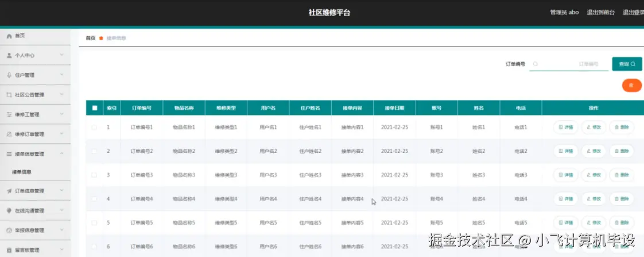Open 详情 for row 订单编号1
Image resolution: width=644 pixels, height=257 pixels.
tap(565, 128)
